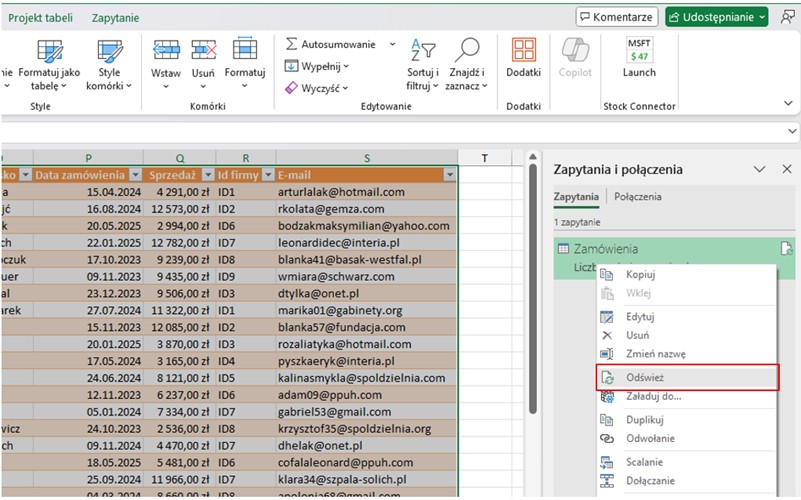This screenshot has height=500, width=801.
Task: Click the presence icon next to Udostępnianie
Action: tap(787, 17)
